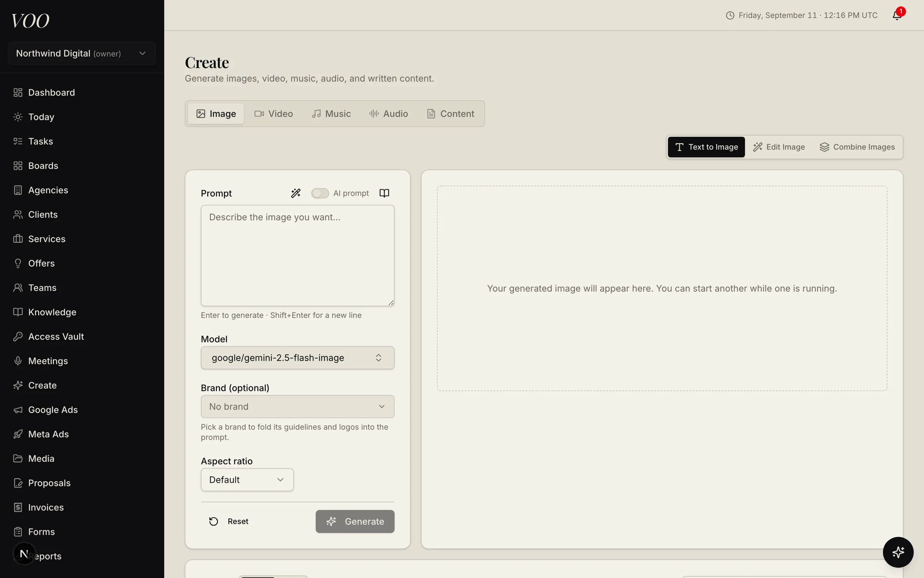
Task: Open the floating AI assistant sparkle button
Action: click(898, 552)
